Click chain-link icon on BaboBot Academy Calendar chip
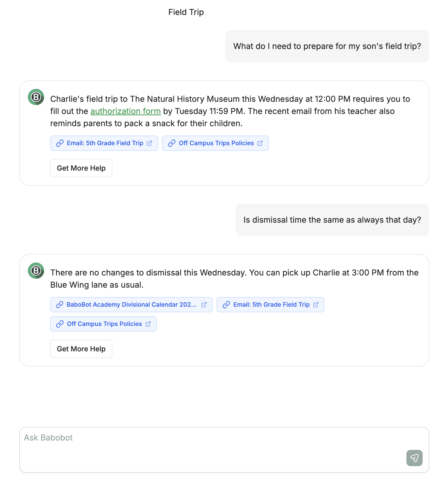 coord(60,305)
